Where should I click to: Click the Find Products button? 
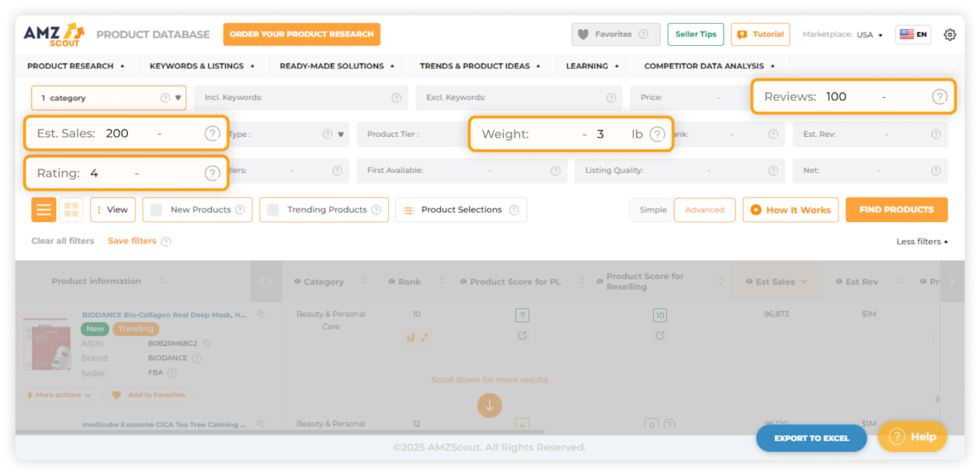[x=897, y=209]
